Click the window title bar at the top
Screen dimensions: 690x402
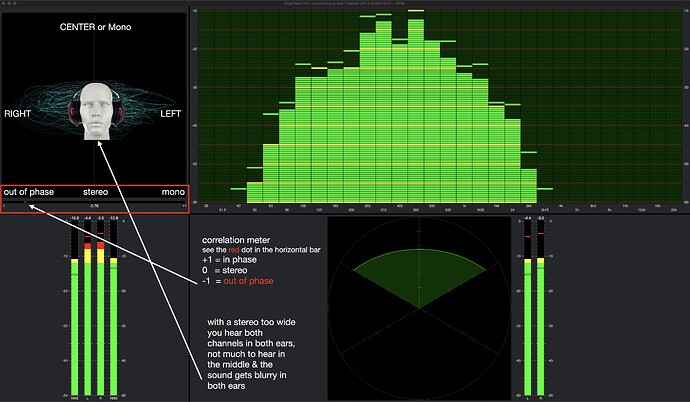click(345, 4)
